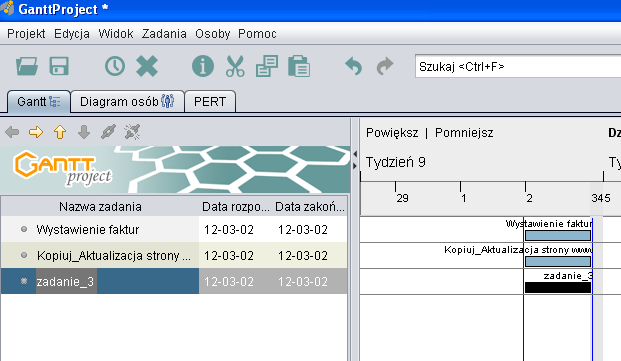Indent the task with the orange right arrow

tap(36, 132)
